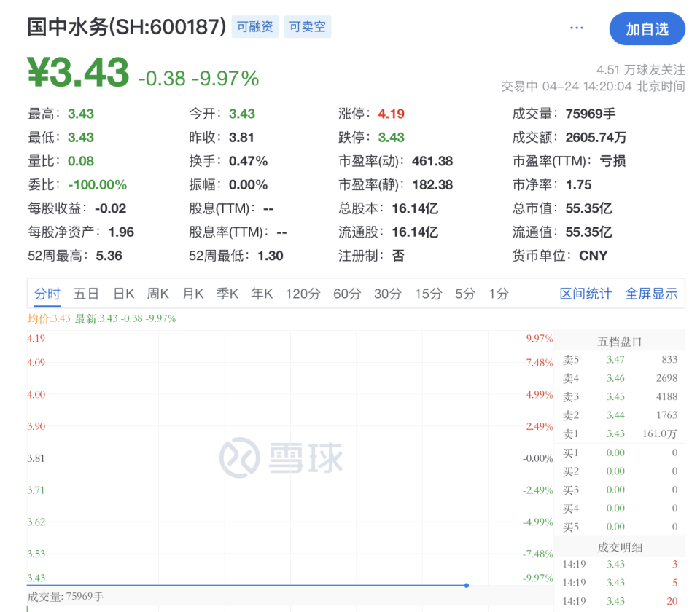Screen dimensions: 700x612
Task: Open the three-dot more options menu
Action: point(576,28)
